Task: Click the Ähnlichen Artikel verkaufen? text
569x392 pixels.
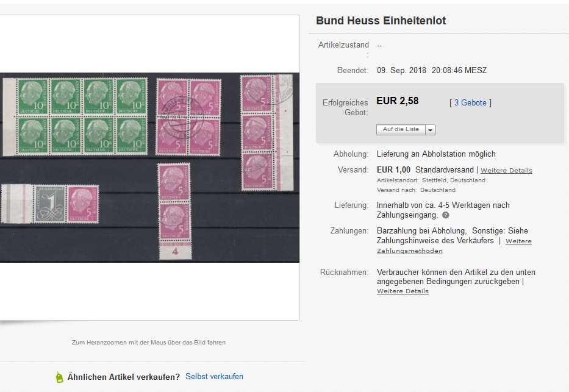Action: tap(123, 377)
